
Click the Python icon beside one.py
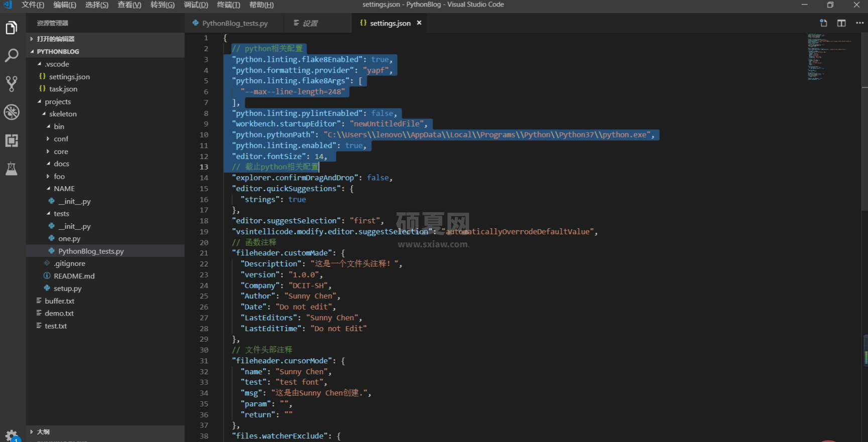point(51,238)
